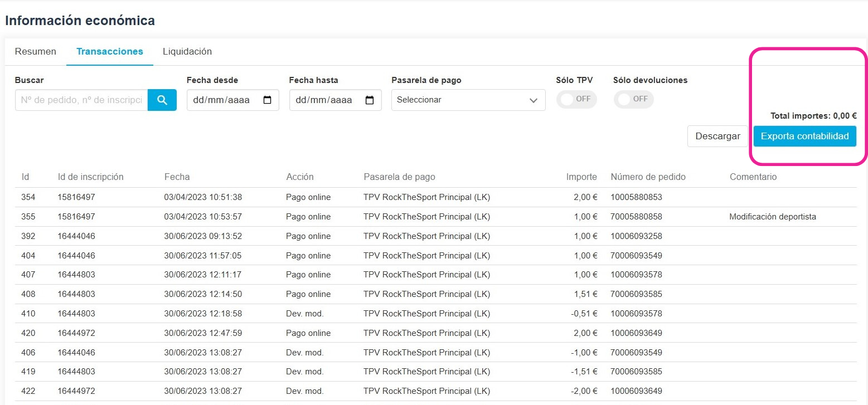Select transaction Id 410
Viewport: 868px width, 405px height.
tap(28, 314)
